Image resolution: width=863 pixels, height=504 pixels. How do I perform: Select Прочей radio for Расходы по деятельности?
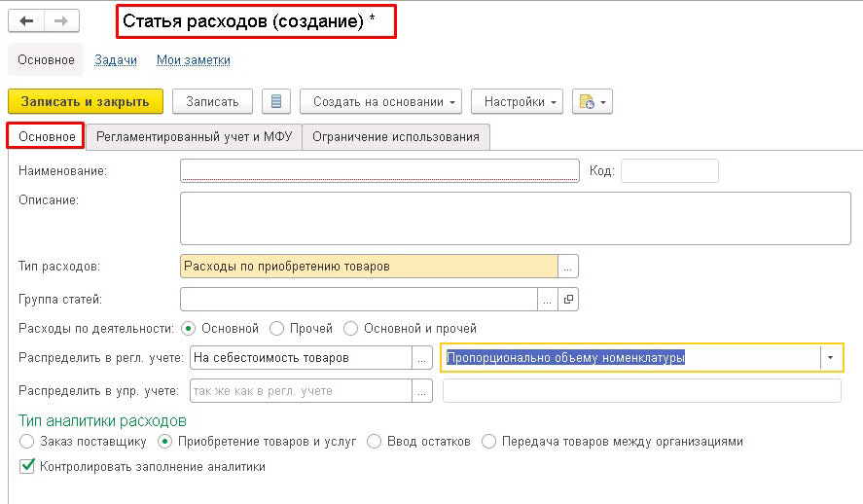[x=276, y=329]
